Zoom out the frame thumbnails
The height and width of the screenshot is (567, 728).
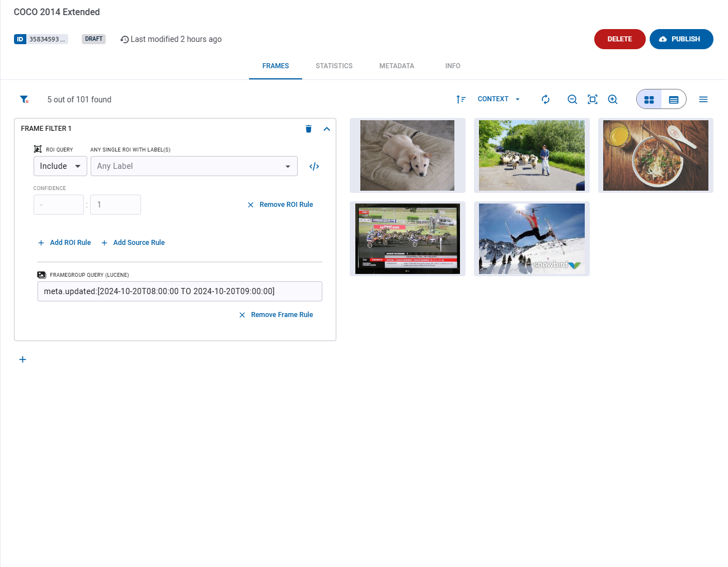point(572,100)
